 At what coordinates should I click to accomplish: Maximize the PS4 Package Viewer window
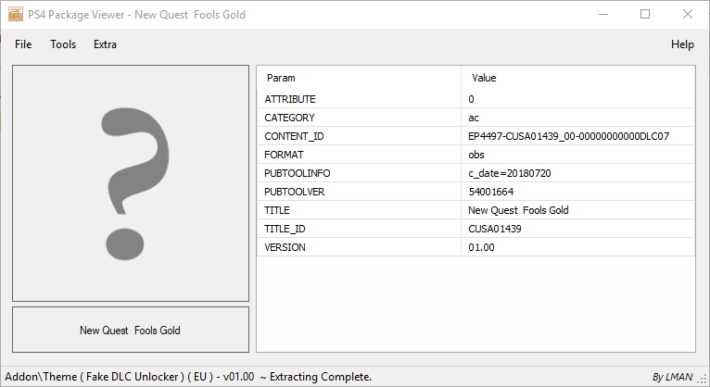click(x=645, y=14)
